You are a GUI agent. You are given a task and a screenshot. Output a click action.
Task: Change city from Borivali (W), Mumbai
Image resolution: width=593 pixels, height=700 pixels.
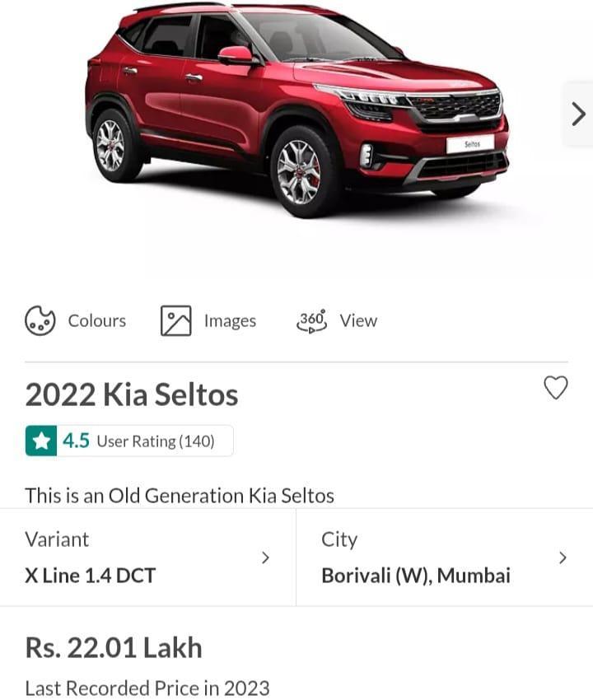tap(416, 576)
